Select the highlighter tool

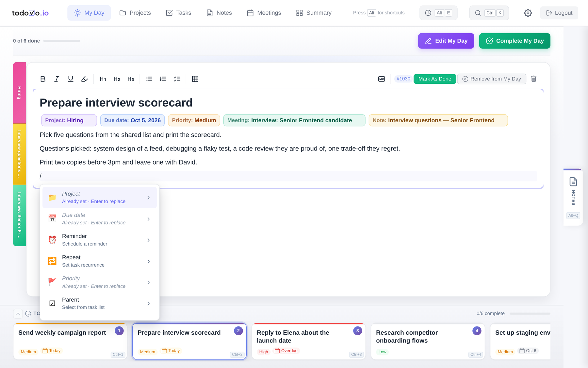click(x=85, y=79)
